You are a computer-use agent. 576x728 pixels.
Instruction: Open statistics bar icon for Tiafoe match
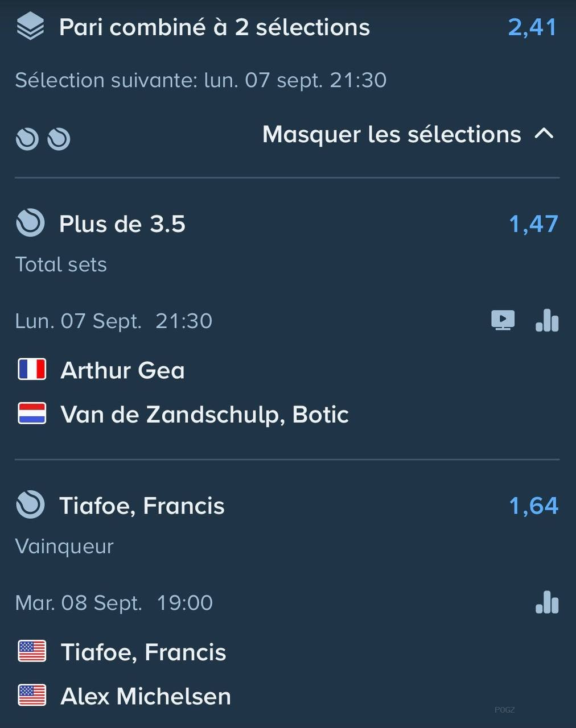pos(547,602)
